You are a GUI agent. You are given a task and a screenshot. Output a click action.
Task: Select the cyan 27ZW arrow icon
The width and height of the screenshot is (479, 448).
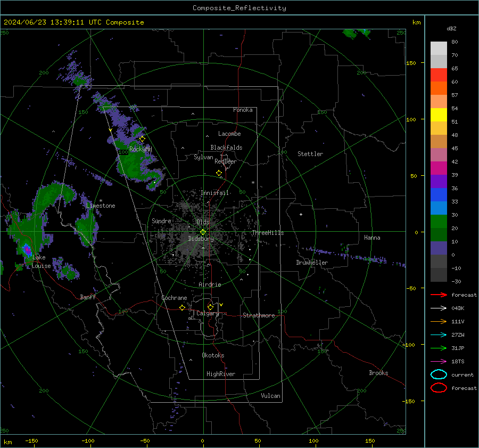(x=439, y=335)
